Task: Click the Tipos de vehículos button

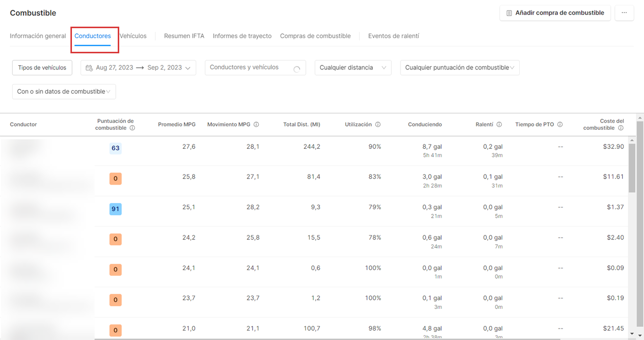Action: (x=42, y=67)
